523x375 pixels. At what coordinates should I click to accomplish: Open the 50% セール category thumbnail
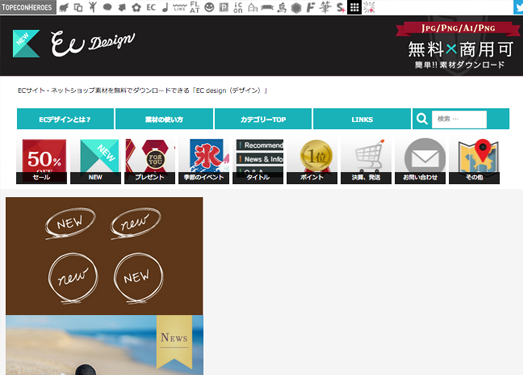click(x=42, y=161)
